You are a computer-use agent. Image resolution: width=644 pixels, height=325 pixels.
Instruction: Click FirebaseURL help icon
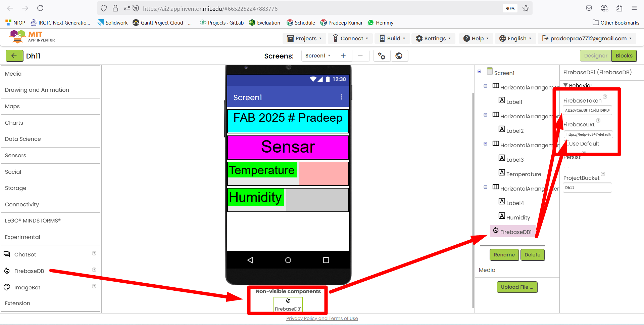(598, 121)
